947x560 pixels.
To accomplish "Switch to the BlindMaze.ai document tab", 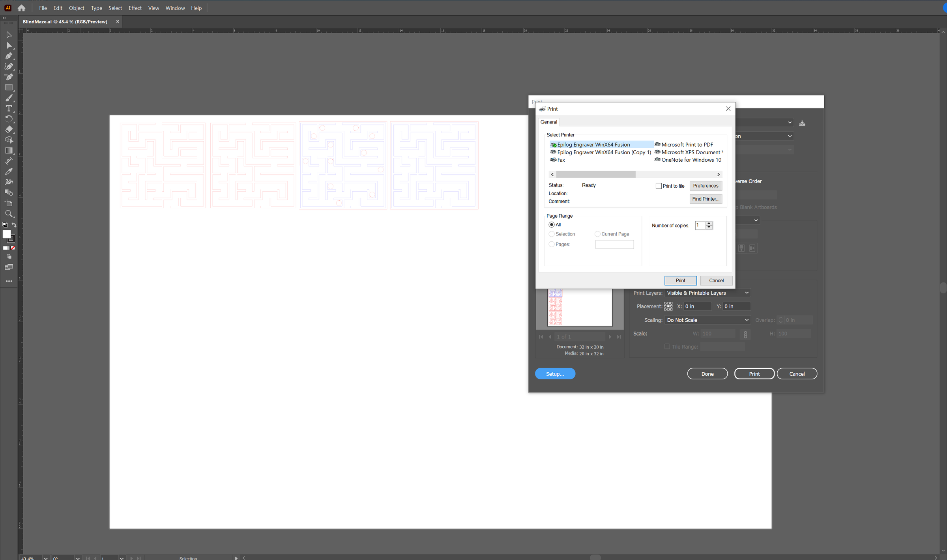I will (65, 22).
